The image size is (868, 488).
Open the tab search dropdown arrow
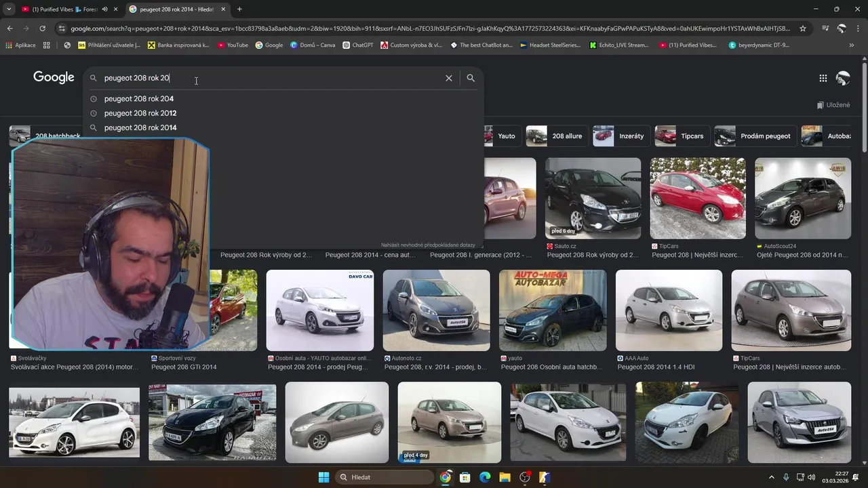9,9
